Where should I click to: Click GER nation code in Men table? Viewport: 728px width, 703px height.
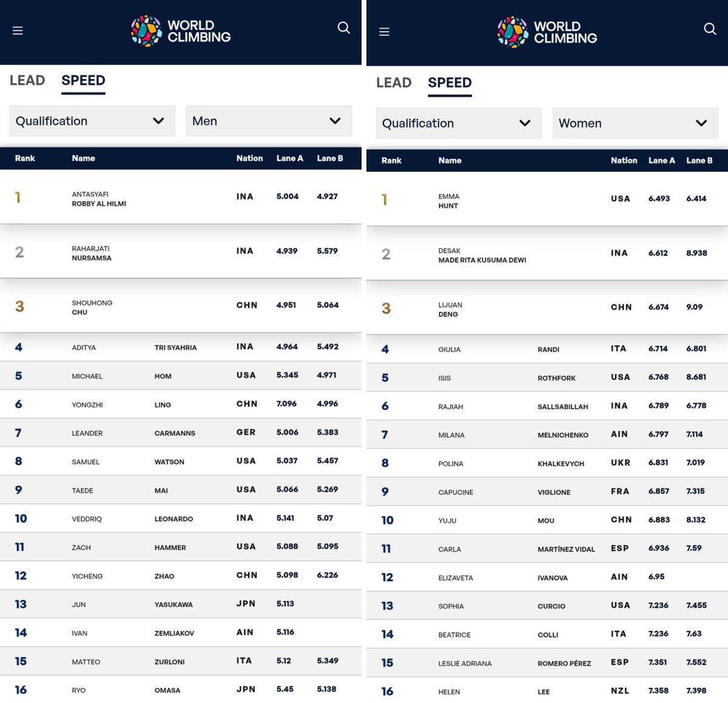point(246,432)
